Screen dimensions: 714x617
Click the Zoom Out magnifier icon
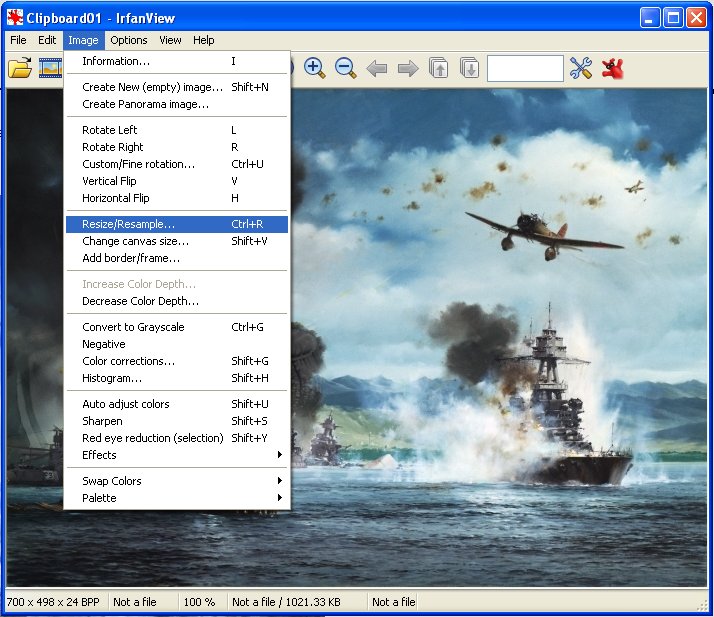tap(346, 68)
